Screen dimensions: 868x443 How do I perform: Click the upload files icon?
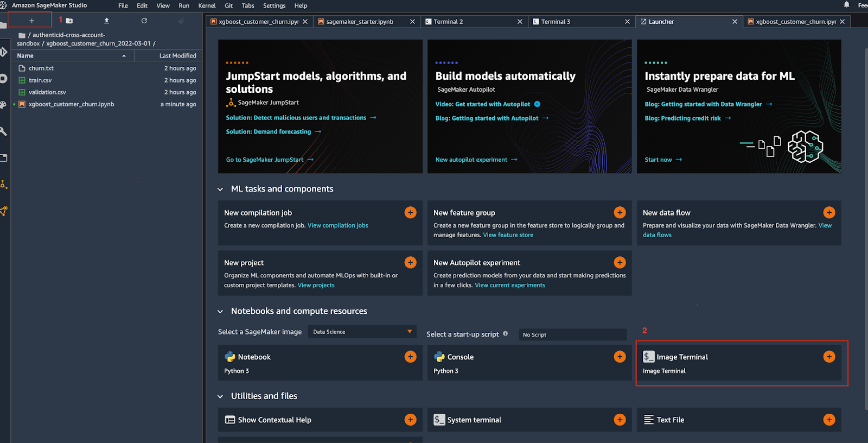106,21
